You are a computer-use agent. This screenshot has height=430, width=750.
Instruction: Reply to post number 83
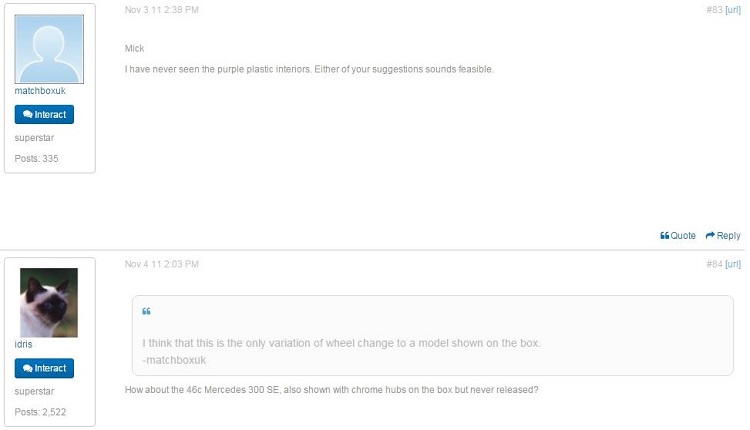pyautogui.click(x=723, y=236)
